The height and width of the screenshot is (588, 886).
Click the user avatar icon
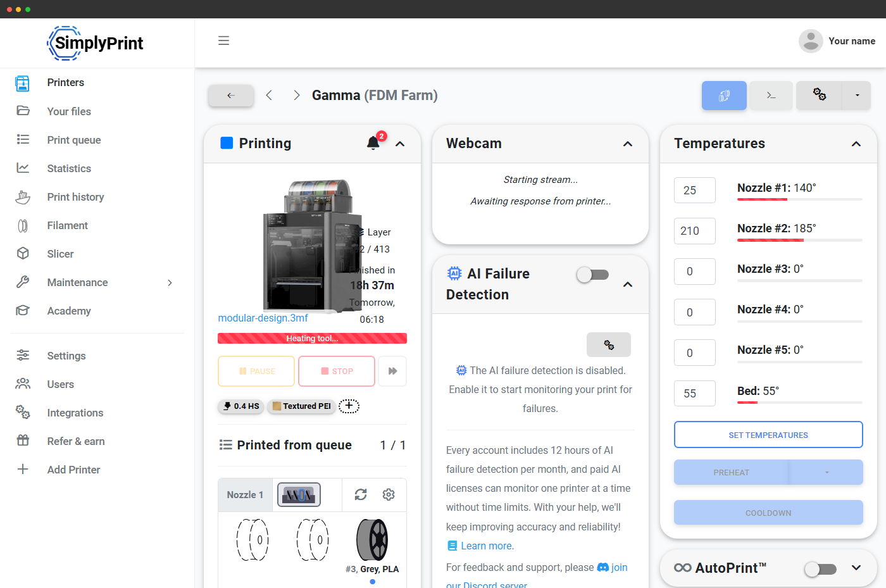(x=811, y=41)
